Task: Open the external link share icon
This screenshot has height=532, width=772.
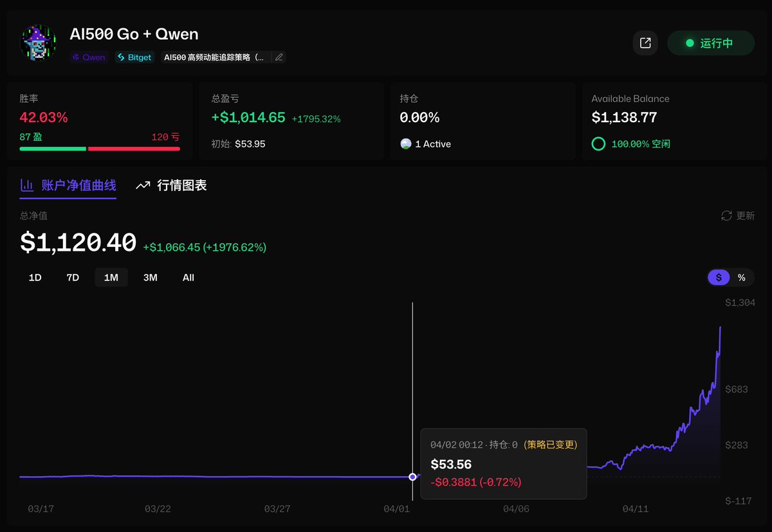Action: (645, 43)
